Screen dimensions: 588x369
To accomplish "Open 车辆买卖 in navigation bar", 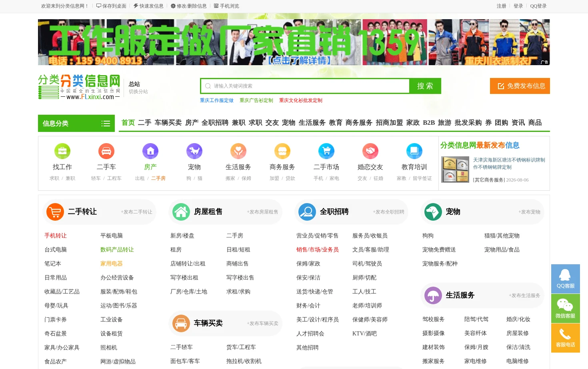I will click(168, 123).
